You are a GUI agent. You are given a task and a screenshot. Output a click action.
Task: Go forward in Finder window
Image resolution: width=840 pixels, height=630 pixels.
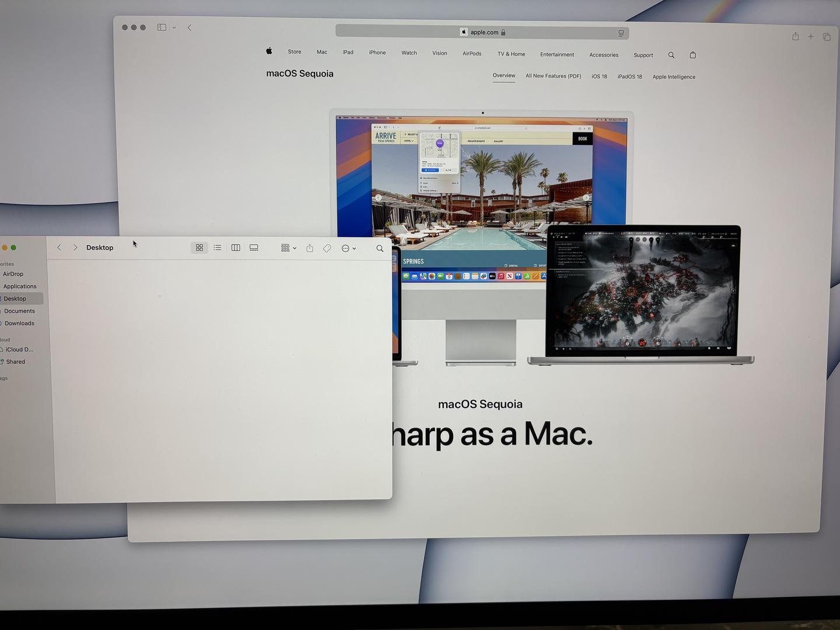(75, 247)
